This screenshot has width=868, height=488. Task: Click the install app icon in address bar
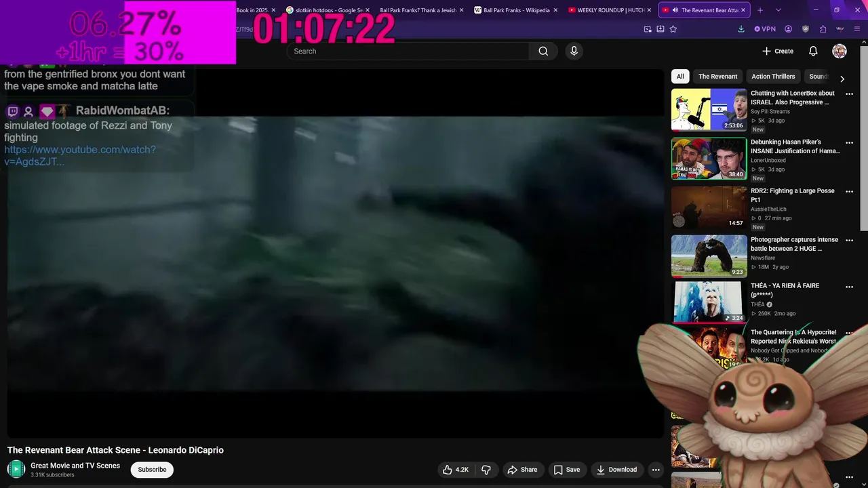660,29
